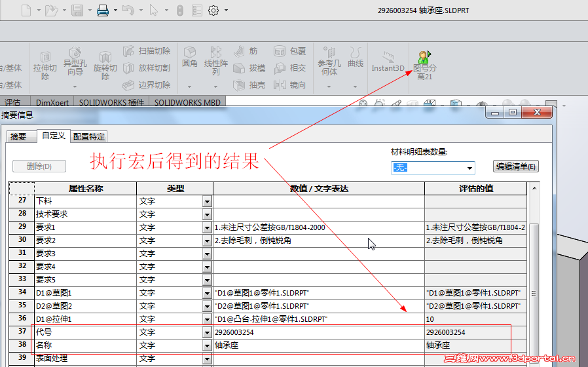Image resolution: width=588 pixels, height=367 pixels.
Task: Open type dropdown for 要求1 row
Action: 207,228
